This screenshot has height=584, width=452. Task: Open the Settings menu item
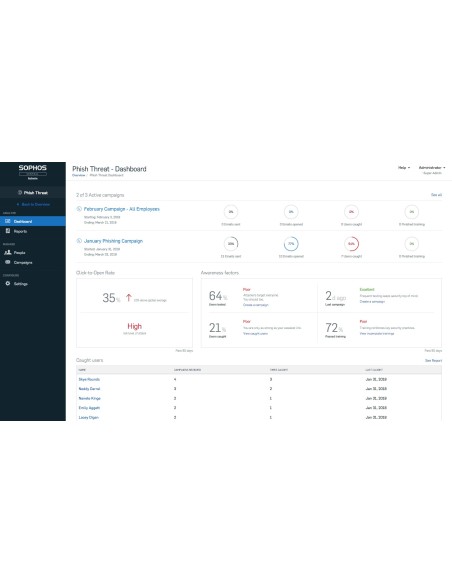click(x=33, y=284)
